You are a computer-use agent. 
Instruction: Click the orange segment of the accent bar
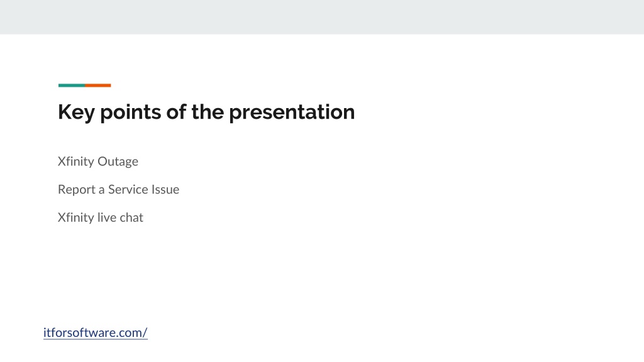pyautogui.click(x=97, y=85)
